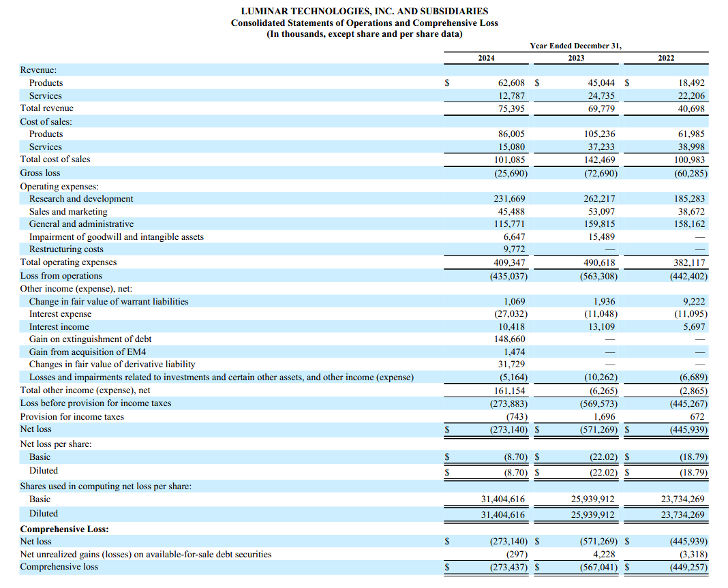Click the 'Gross loss' row label
Screen dimensions: 728x588
[40, 172]
